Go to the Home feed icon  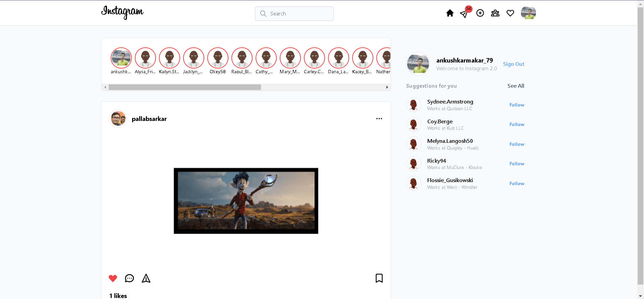click(x=450, y=13)
